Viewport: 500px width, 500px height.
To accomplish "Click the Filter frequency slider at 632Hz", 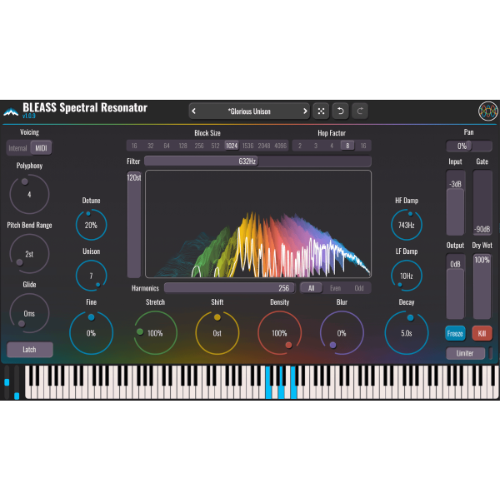I will click(x=258, y=161).
